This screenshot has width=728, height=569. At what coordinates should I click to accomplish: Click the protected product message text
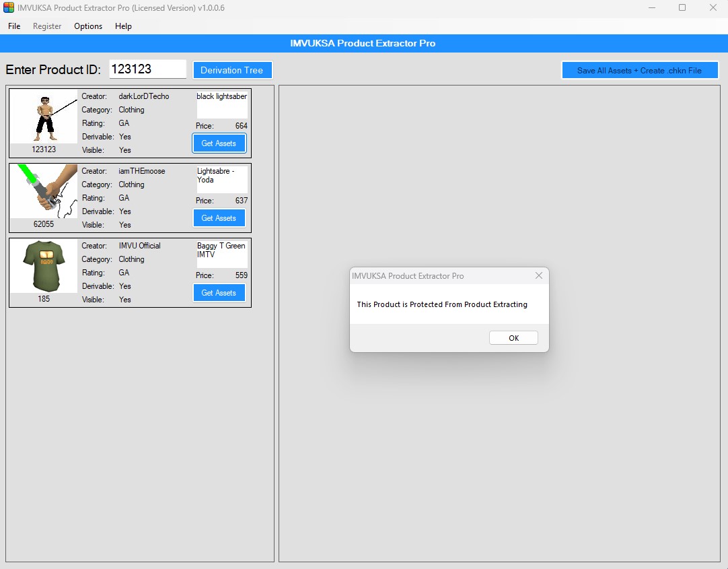pyautogui.click(x=442, y=304)
